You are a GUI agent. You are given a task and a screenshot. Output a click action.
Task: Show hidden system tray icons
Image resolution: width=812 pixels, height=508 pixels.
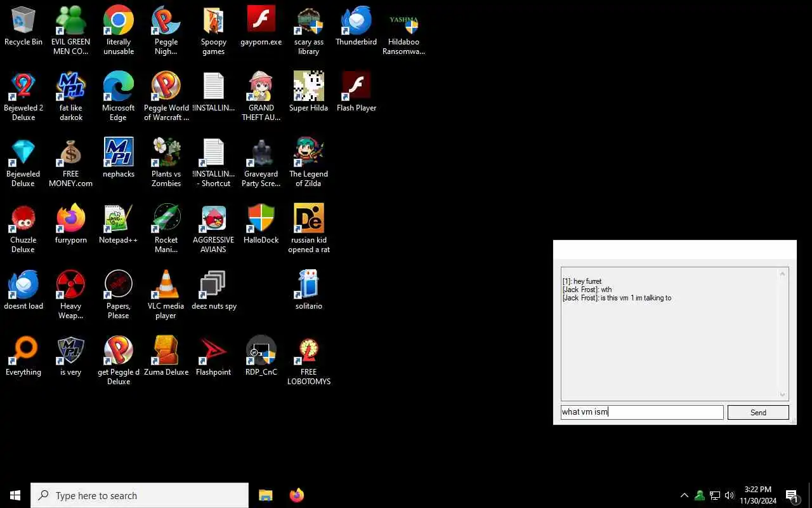(x=684, y=495)
